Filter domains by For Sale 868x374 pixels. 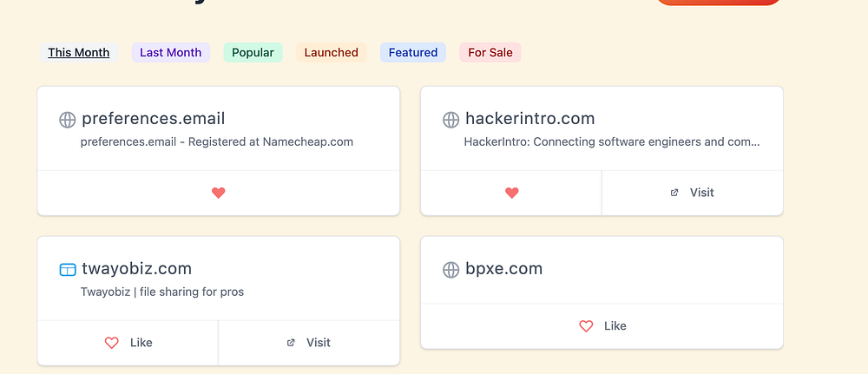pos(490,53)
